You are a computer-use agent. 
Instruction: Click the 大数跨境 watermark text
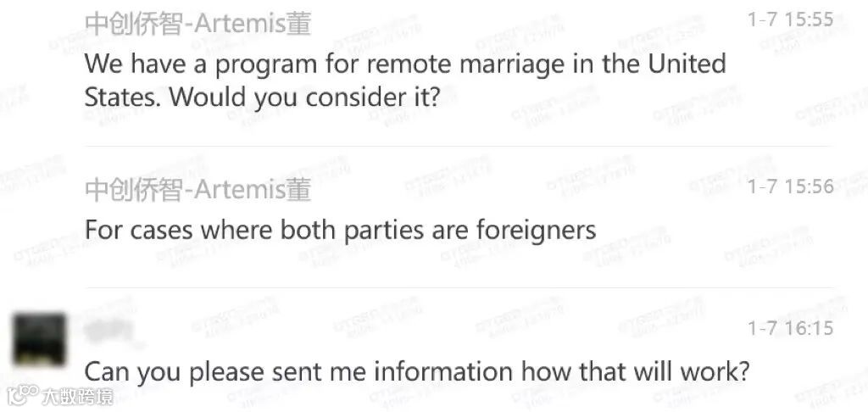(78, 395)
